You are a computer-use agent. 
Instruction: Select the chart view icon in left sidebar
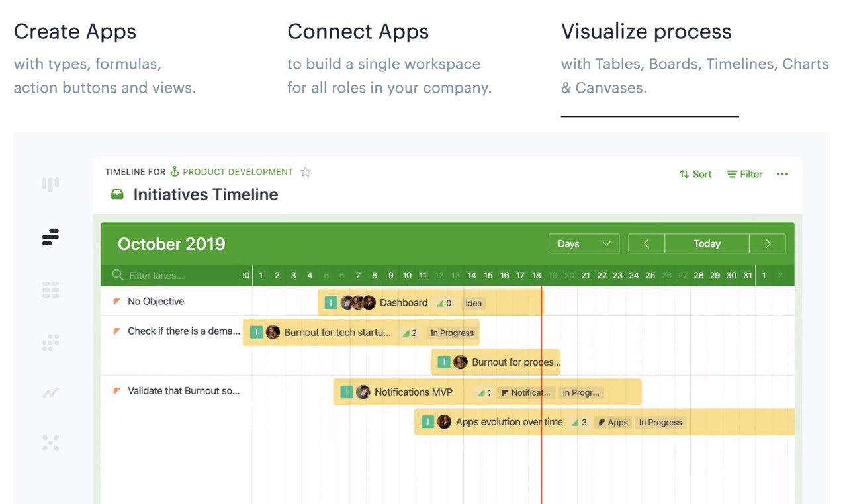click(x=50, y=393)
